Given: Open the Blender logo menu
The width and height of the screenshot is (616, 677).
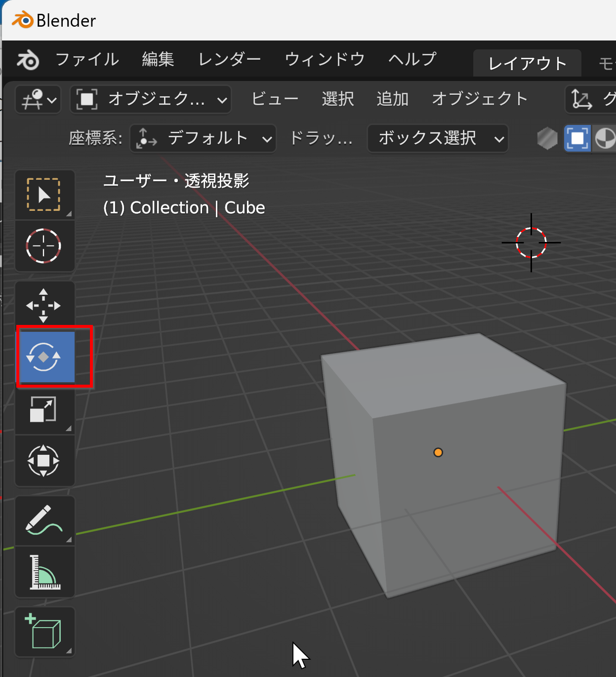Looking at the screenshot, I should tap(28, 60).
